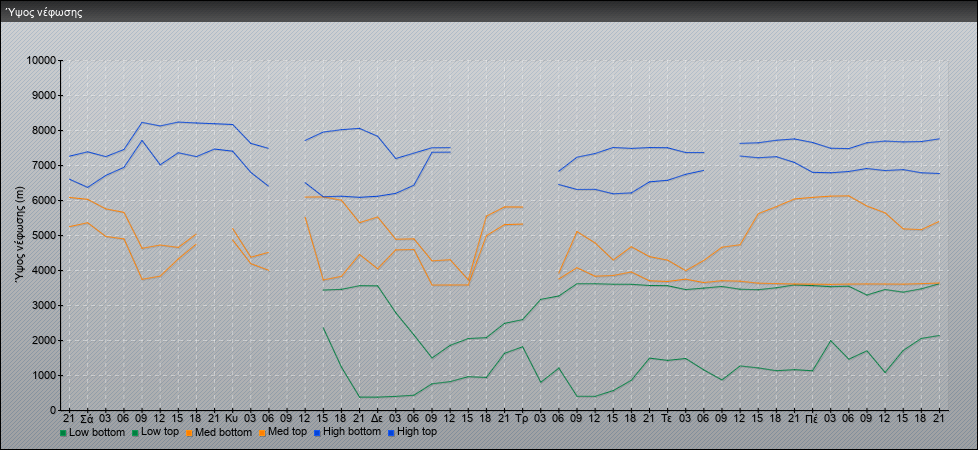
Task: Click the 9000 value on the y-axis
Action: click(44, 95)
